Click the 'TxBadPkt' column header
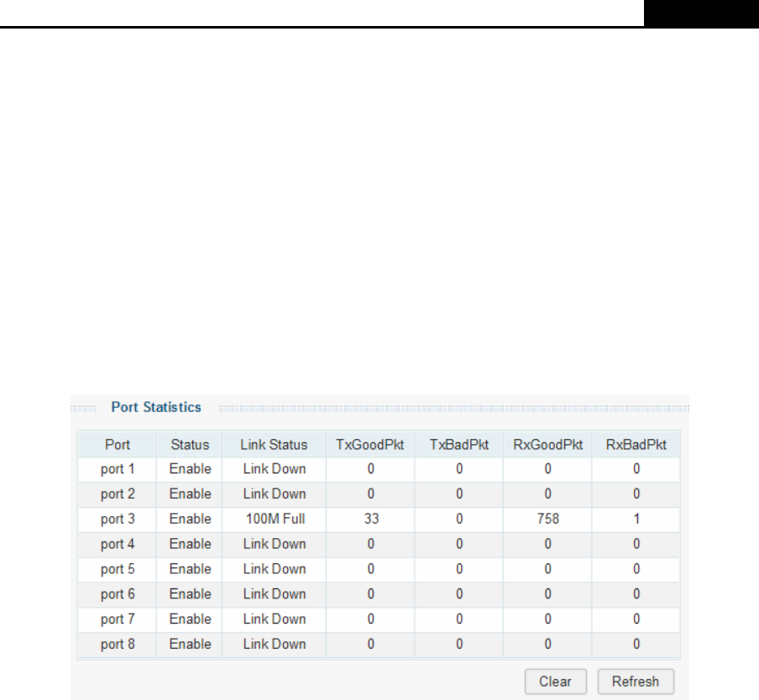 coord(459,445)
